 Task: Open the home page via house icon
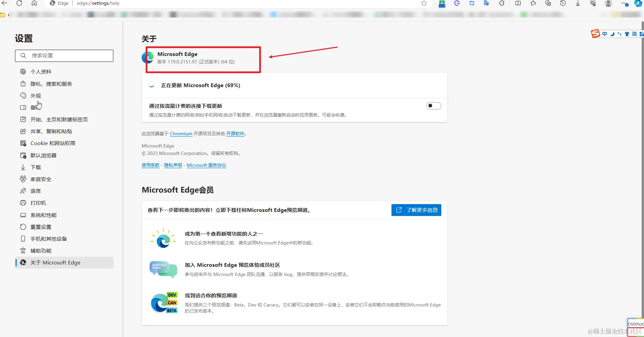[34, 3]
